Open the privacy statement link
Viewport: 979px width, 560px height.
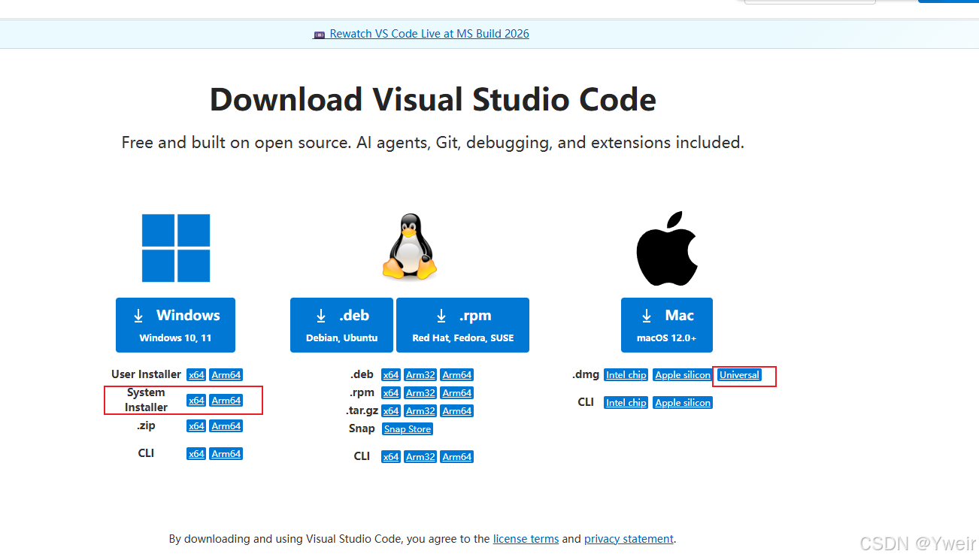629,539
